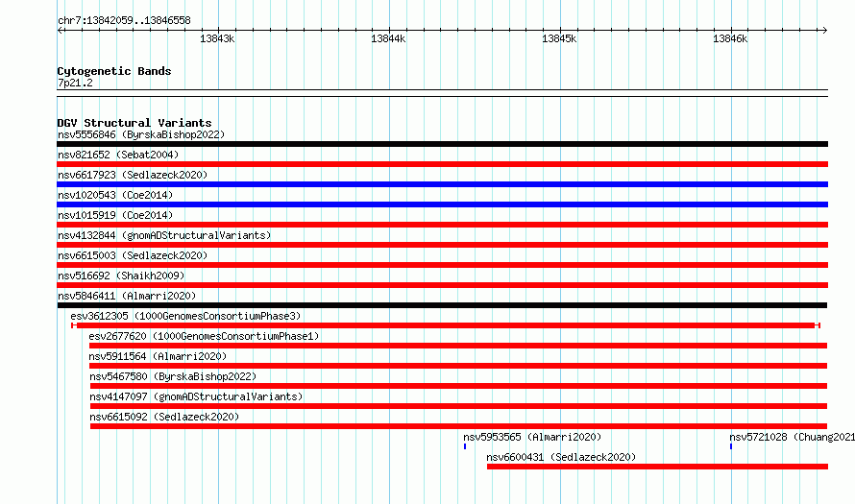Click the 13844k ruler label
Image resolution: width=855 pixels, height=504 pixels.
coord(388,38)
